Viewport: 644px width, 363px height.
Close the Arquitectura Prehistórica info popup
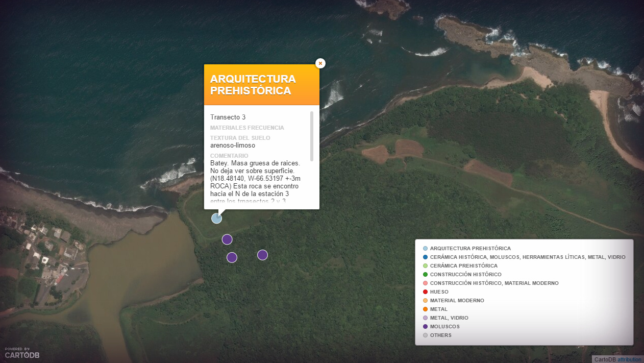coord(320,63)
